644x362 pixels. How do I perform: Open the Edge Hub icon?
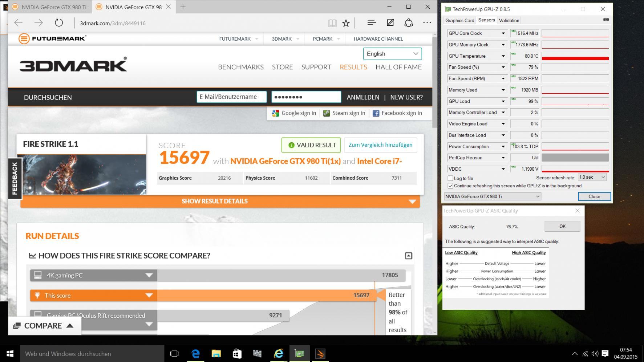pos(371,23)
